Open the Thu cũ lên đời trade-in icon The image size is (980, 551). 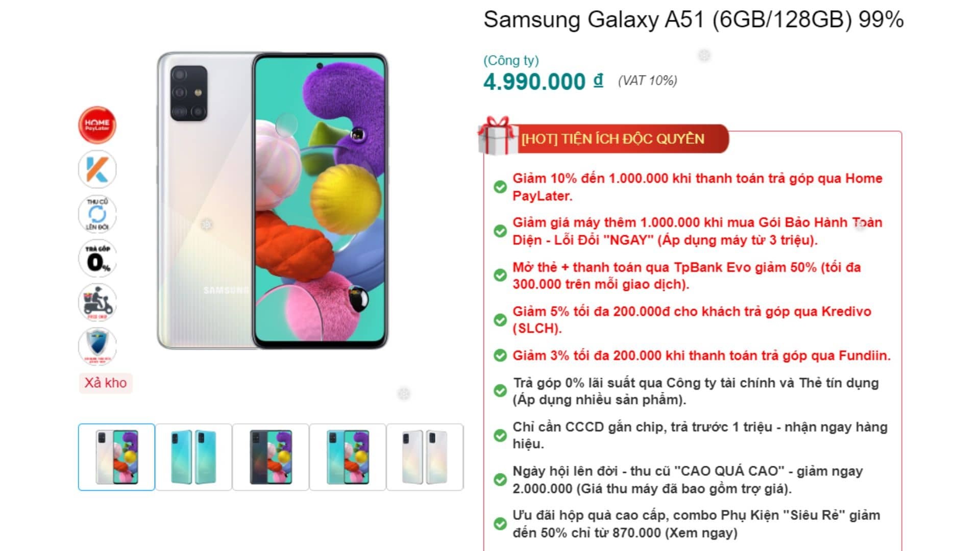tap(97, 214)
